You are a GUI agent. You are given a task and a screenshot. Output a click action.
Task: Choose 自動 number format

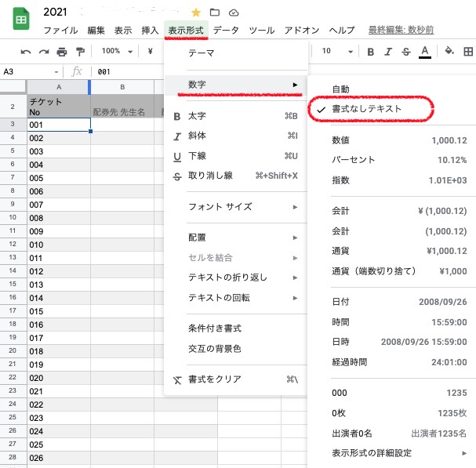tap(341, 89)
